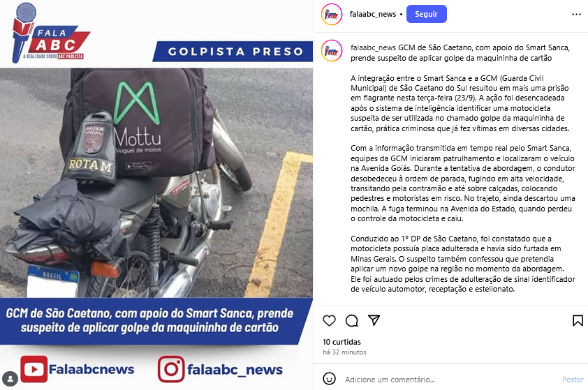Open the falaabc_news username in header
The image size is (588, 390).
point(373,14)
